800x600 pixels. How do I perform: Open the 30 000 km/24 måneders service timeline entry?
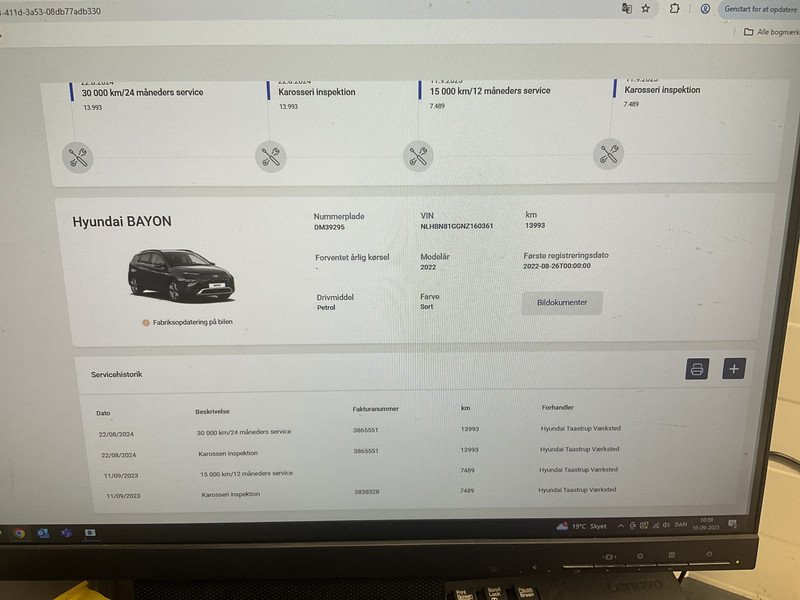click(142, 92)
